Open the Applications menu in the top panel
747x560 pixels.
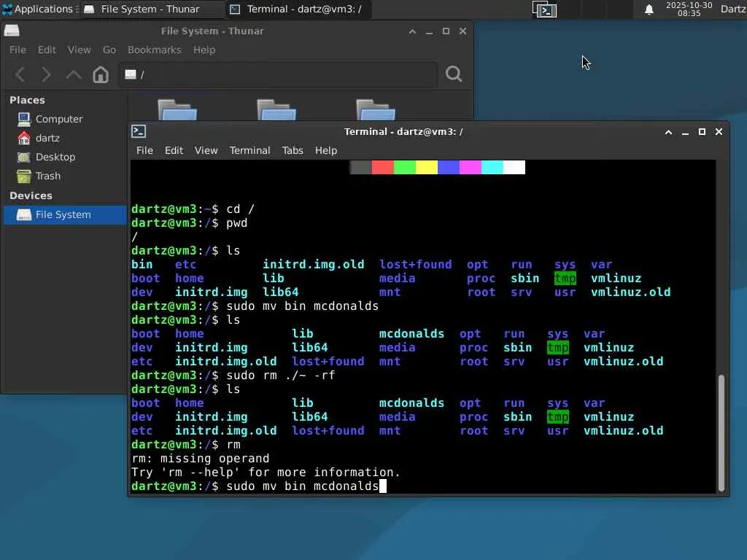pos(41,9)
